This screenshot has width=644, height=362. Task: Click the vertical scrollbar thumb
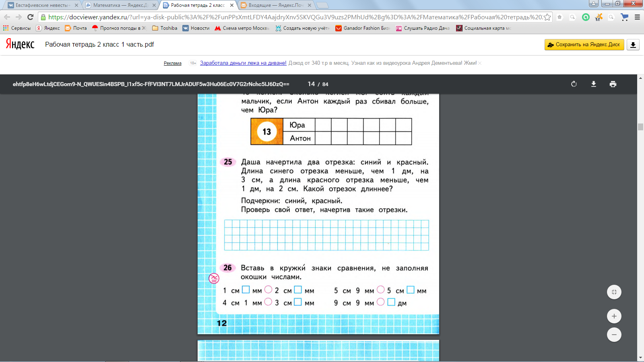[x=640, y=127]
